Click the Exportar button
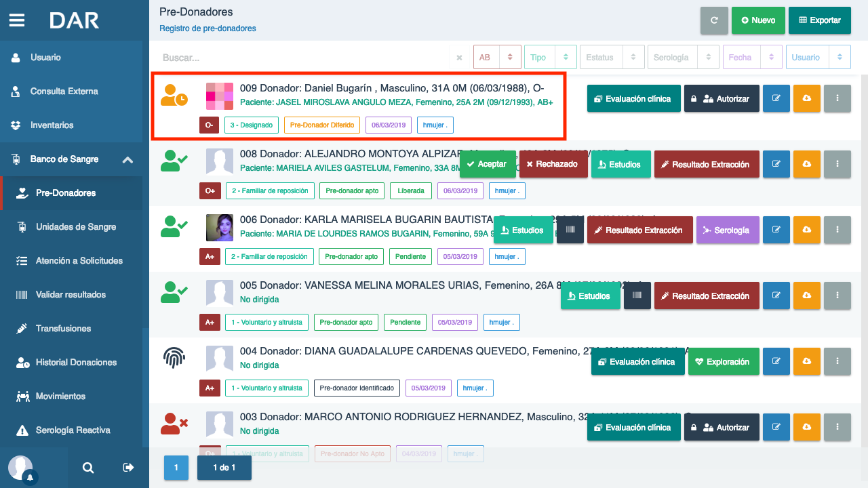 tap(820, 20)
